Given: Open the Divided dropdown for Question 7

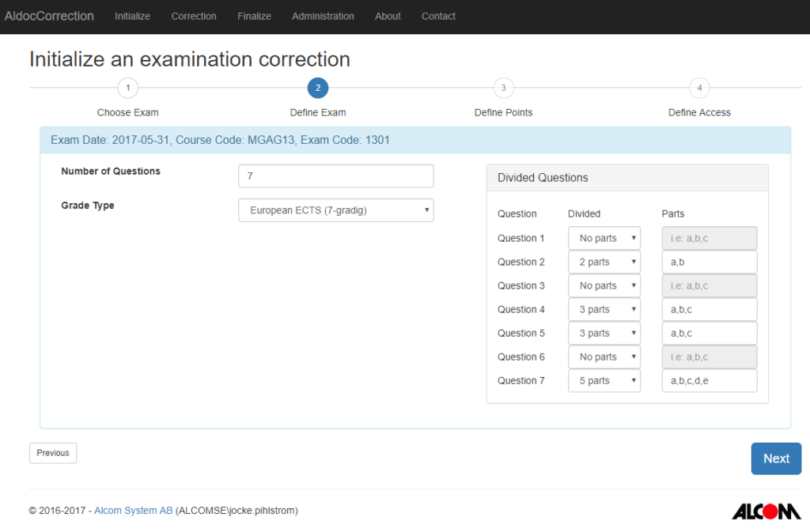Looking at the screenshot, I should (604, 380).
